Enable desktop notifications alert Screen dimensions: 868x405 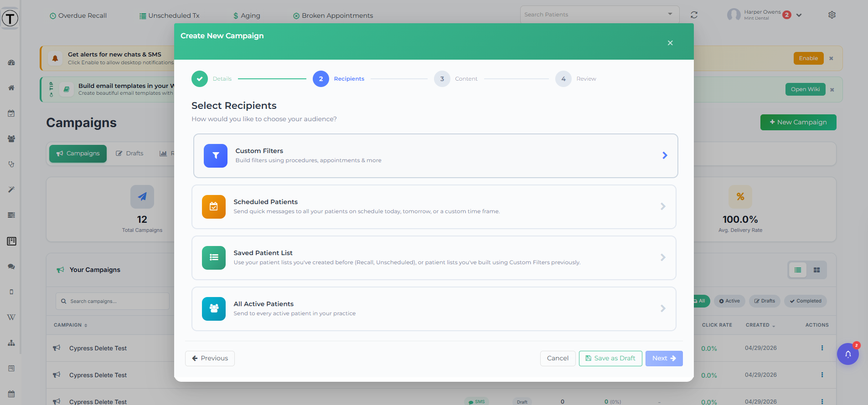tap(808, 58)
